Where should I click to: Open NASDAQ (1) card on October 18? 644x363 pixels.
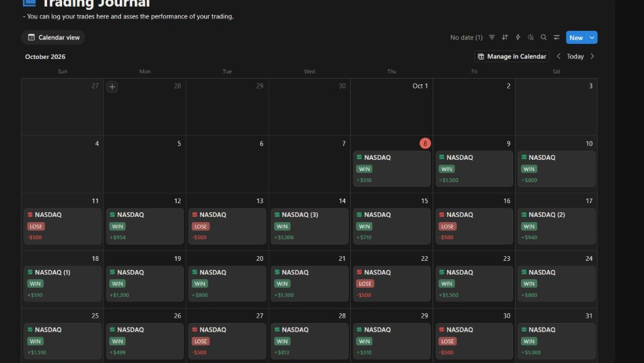[62, 284]
